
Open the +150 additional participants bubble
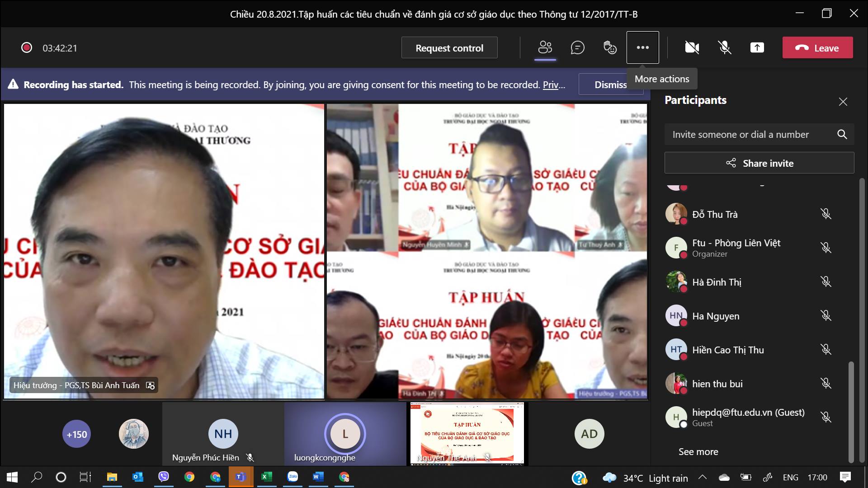[x=76, y=434]
